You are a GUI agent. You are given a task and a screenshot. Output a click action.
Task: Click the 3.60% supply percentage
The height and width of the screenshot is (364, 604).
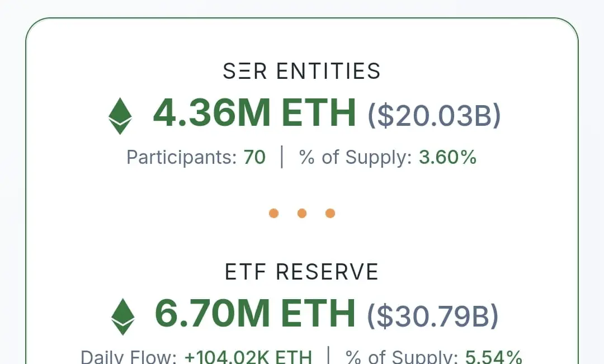point(447,157)
